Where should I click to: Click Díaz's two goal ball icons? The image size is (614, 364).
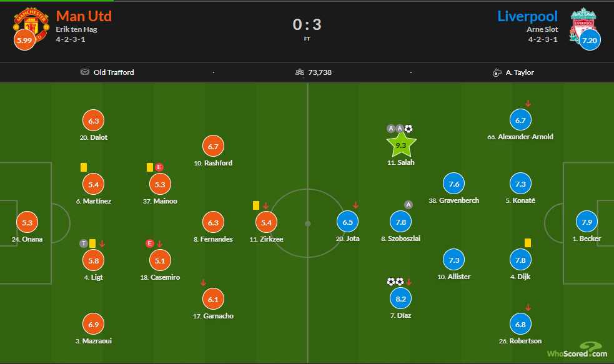click(395, 282)
